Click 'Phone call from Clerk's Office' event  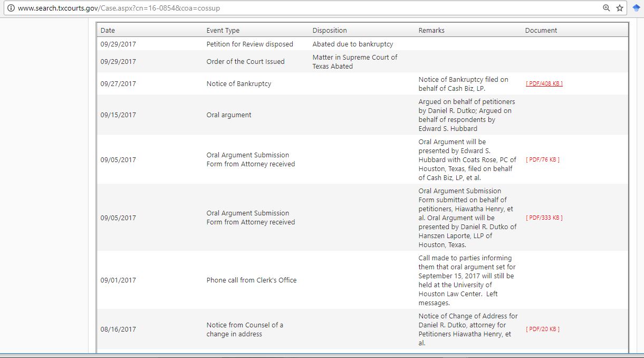click(252, 280)
